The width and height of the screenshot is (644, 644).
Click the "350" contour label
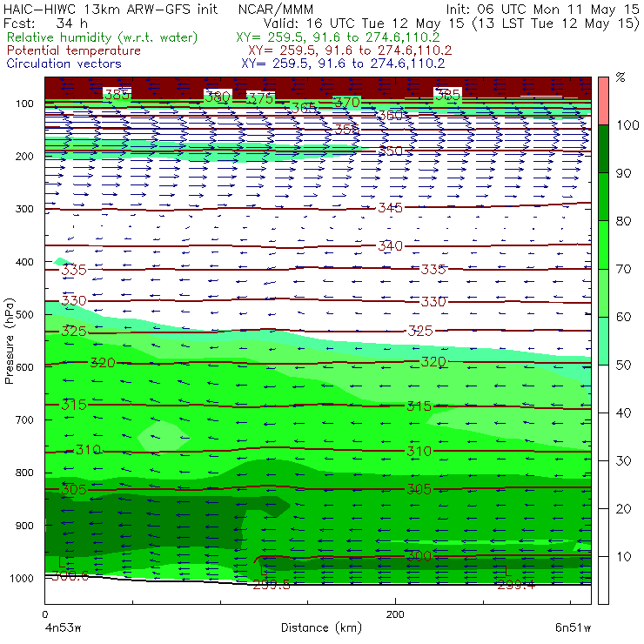pyautogui.click(x=390, y=151)
